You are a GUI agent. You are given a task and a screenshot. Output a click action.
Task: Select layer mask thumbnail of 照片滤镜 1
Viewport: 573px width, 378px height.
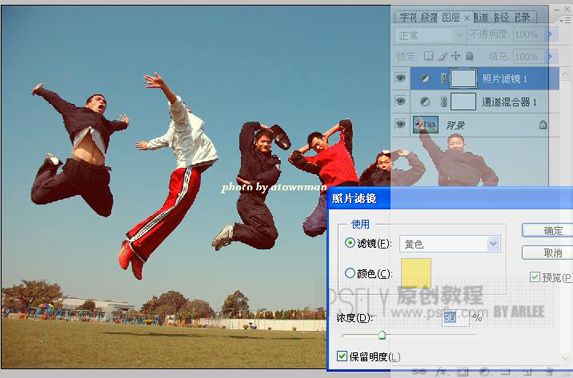point(463,78)
